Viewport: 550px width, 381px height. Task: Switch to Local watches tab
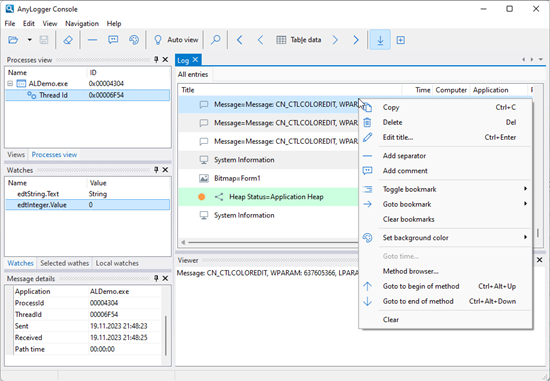pos(117,263)
